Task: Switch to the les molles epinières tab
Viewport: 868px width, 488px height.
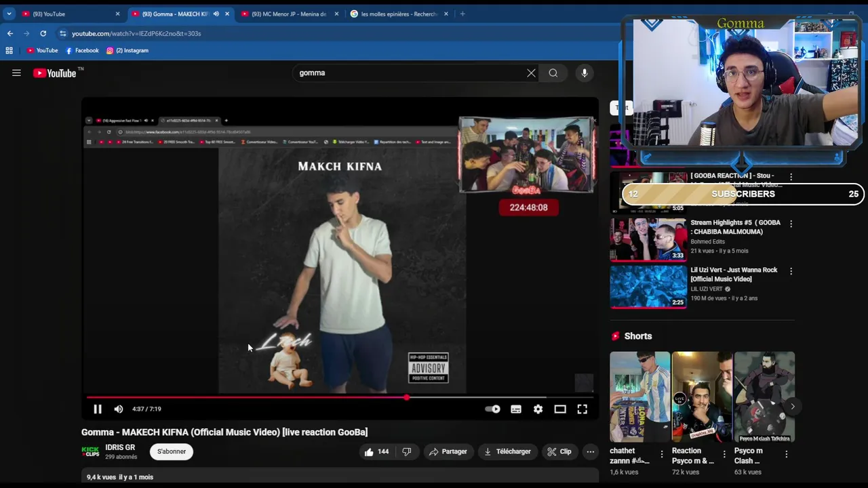Action: click(x=399, y=14)
